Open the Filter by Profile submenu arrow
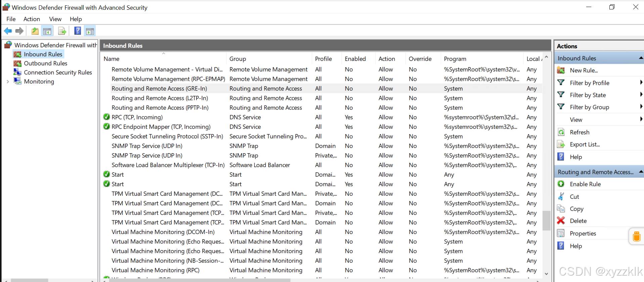Screen dimensions: 644x282 point(641,82)
